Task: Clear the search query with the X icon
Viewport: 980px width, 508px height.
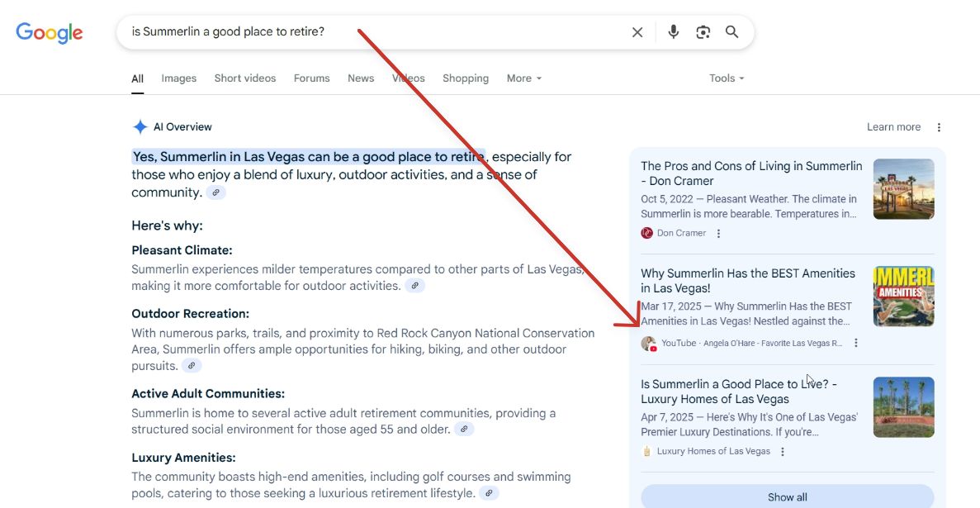Action: click(637, 32)
